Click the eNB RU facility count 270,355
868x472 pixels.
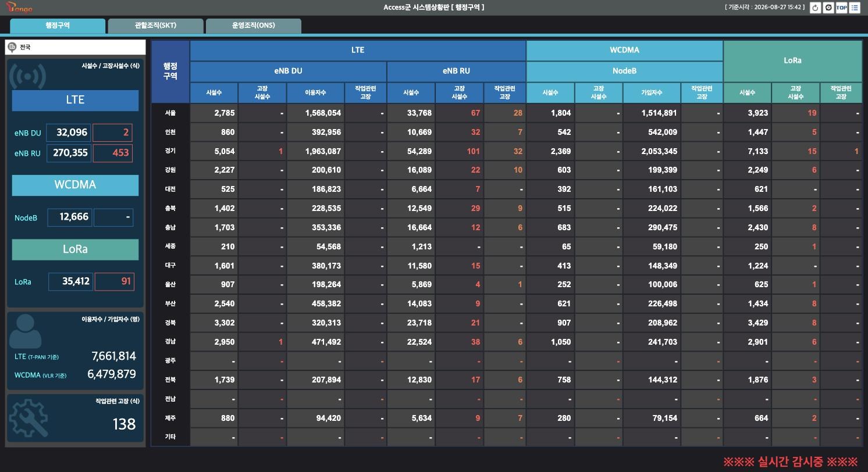coord(68,153)
